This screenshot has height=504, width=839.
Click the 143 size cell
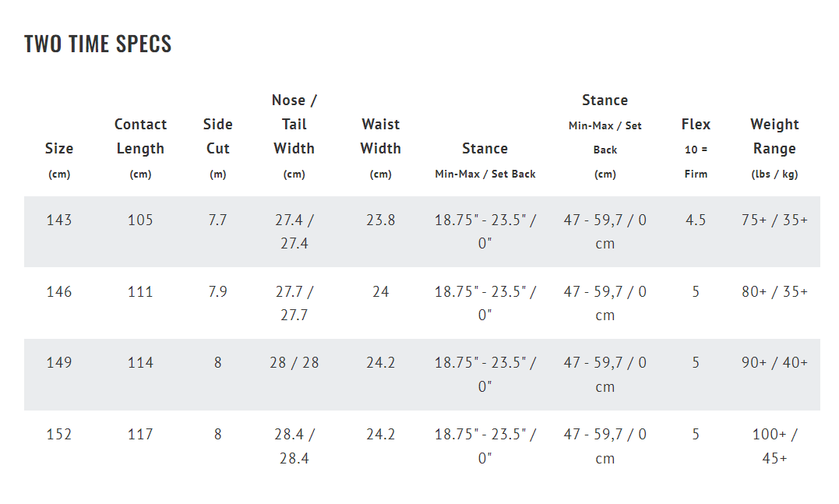pos(59,220)
